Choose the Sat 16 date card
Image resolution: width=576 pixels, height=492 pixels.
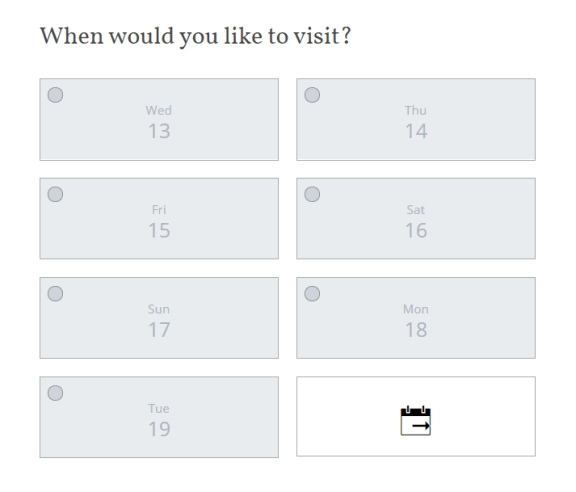[416, 219]
